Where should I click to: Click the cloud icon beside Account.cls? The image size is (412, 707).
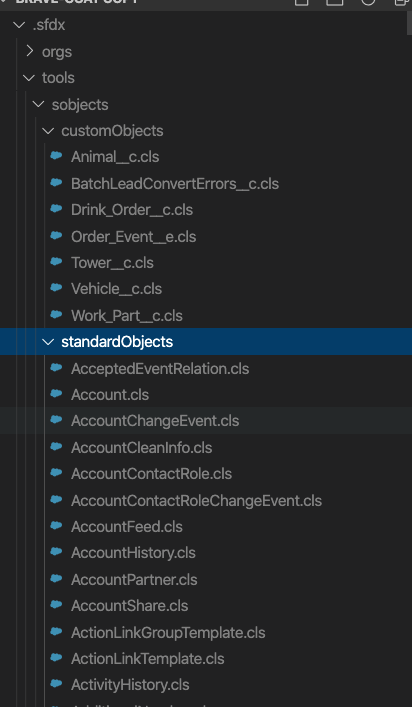[x=56, y=394]
